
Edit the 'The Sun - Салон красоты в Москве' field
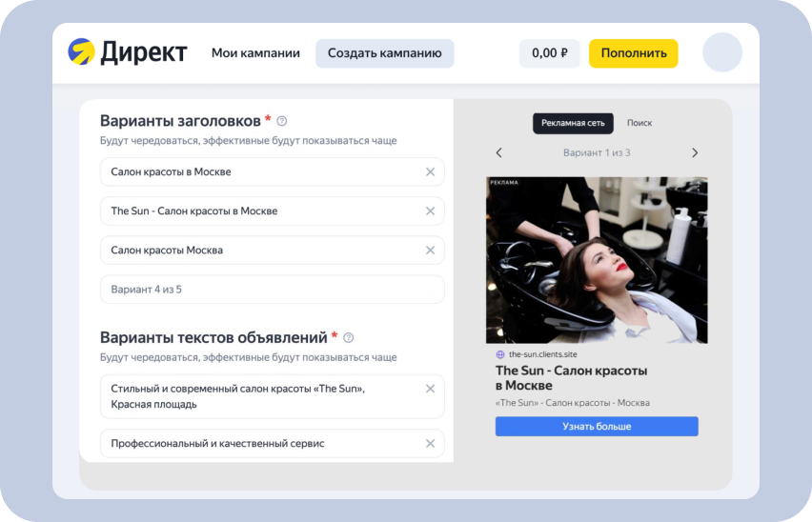pyautogui.click(x=272, y=211)
